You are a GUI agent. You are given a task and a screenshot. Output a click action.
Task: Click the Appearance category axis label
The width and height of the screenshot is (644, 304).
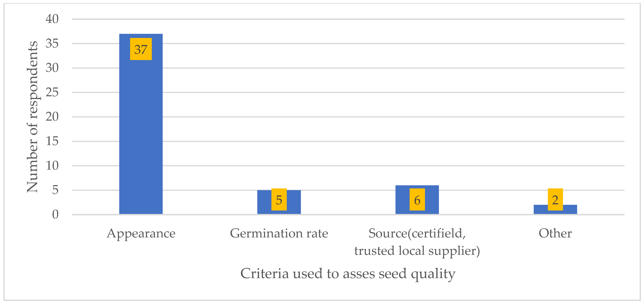coord(141,233)
